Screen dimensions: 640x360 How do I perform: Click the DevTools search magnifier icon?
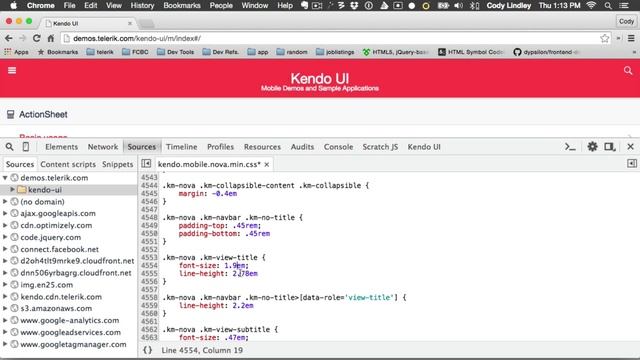[x=9, y=147]
